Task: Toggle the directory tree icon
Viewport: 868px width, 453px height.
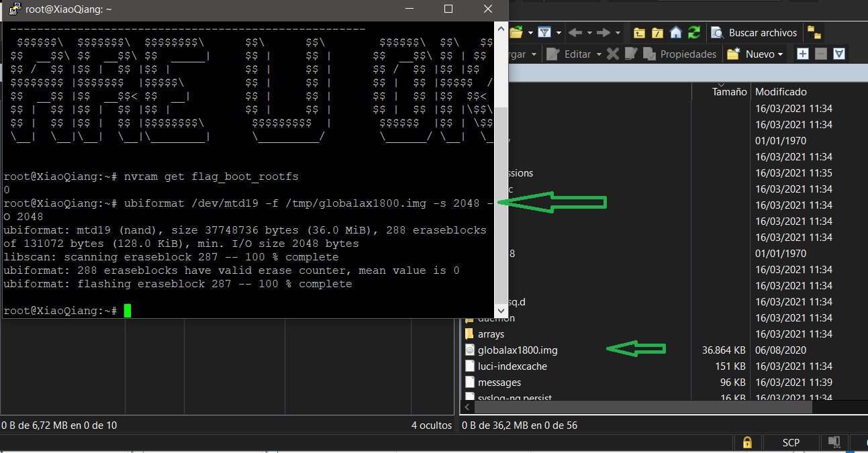Action: click(x=814, y=32)
